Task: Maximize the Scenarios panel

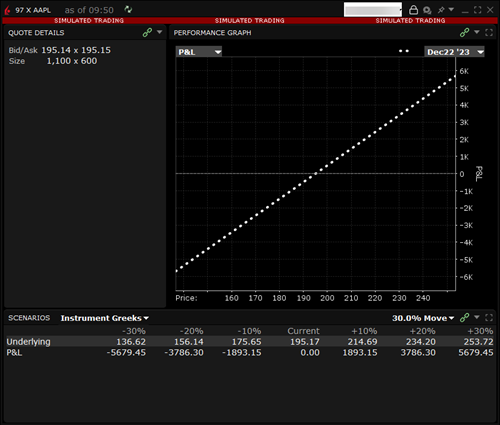Action: (x=489, y=318)
